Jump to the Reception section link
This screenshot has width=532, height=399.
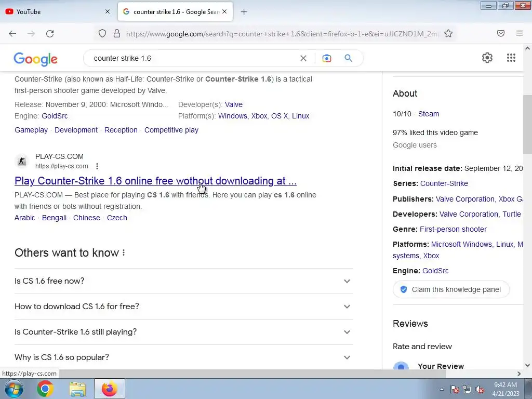click(x=121, y=130)
